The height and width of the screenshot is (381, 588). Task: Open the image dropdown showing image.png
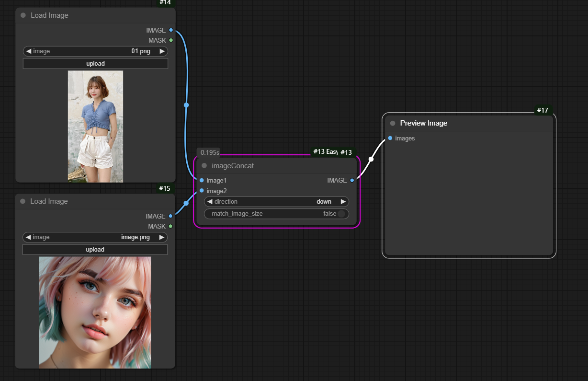click(x=95, y=237)
